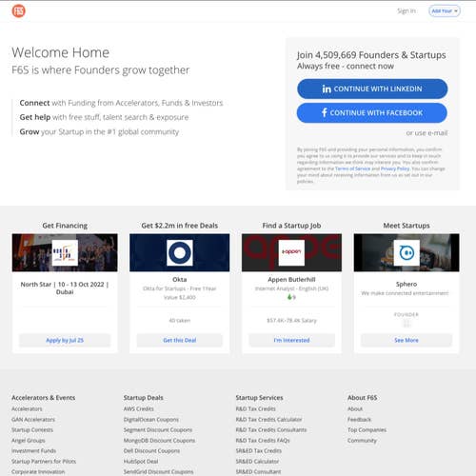Click the Privacy Policy link

click(395, 169)
